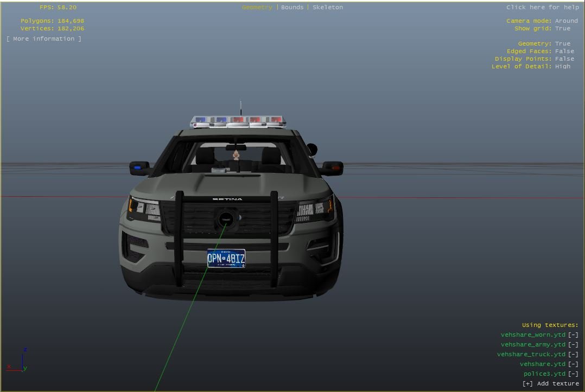This screenshot has height=392, width=585.
Task: Enable Display Points option
Action: [x=564, y=59]
